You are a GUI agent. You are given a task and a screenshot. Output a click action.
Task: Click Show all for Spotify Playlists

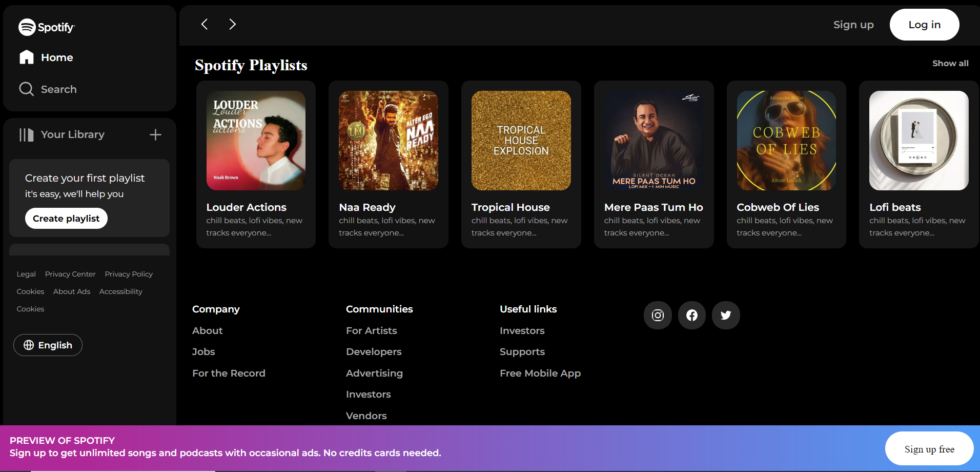pyautogui.click(x=950, y=63)
